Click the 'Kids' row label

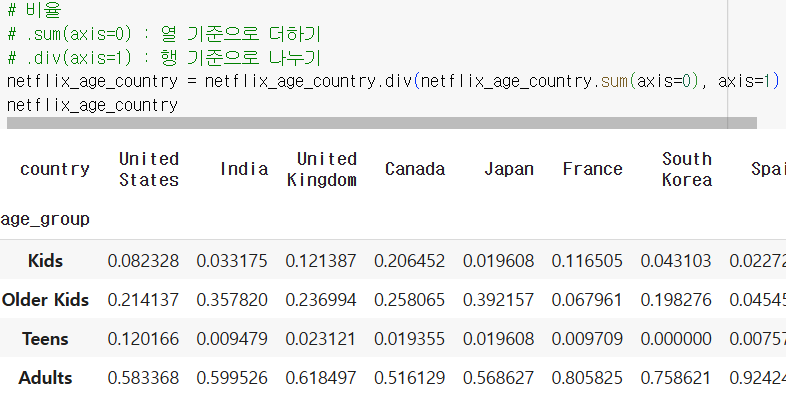coord(45,261)
